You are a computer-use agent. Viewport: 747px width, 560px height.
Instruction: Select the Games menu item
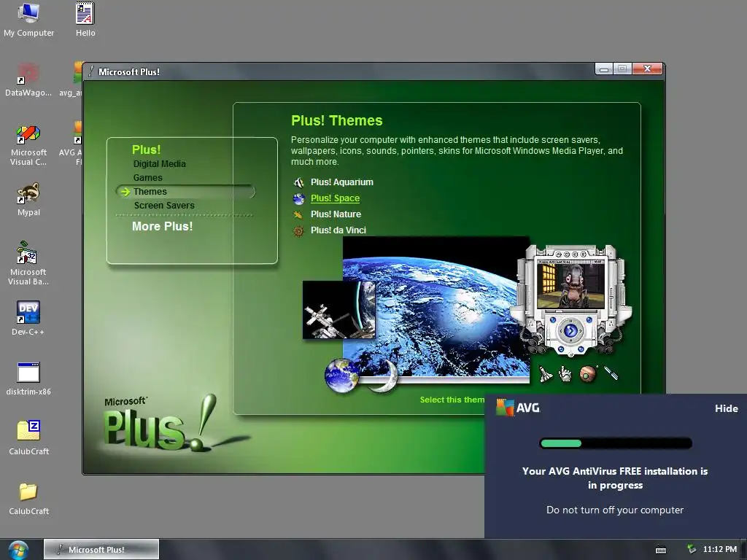pyautogui.click(x=147, y=178)
